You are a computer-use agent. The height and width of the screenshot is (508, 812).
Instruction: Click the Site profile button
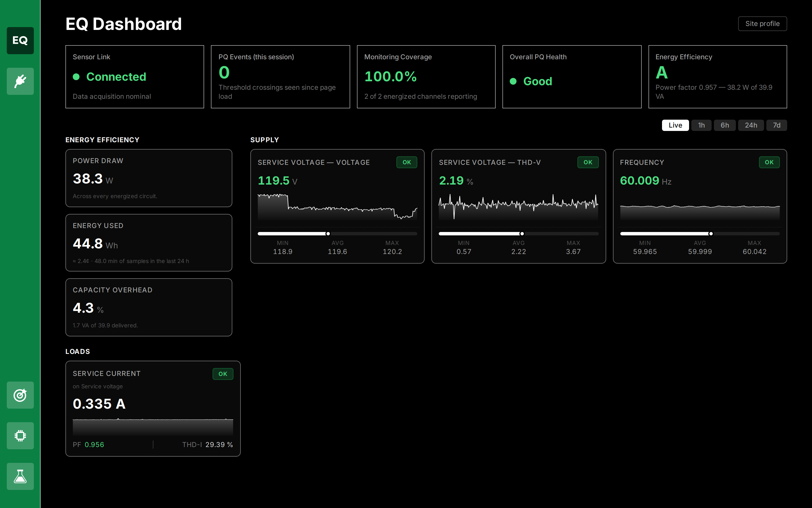[762, 23]
